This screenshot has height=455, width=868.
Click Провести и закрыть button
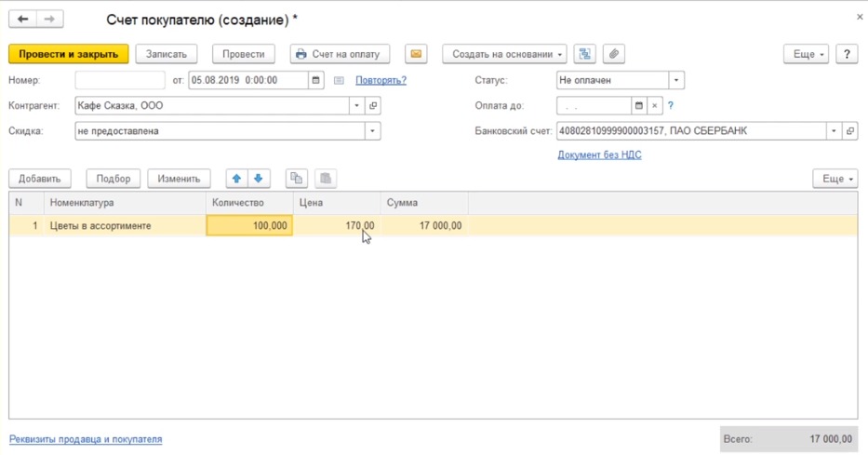click(x=69, y=54)
